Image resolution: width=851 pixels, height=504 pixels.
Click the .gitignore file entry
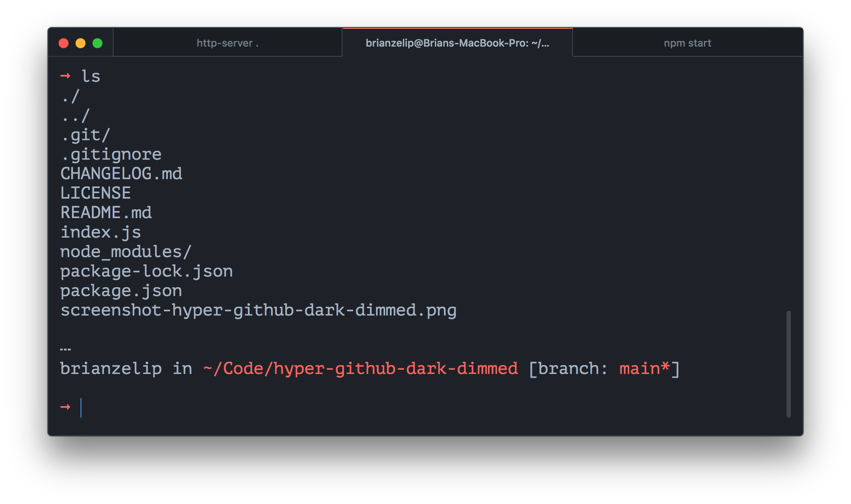(x=111, y=154)
